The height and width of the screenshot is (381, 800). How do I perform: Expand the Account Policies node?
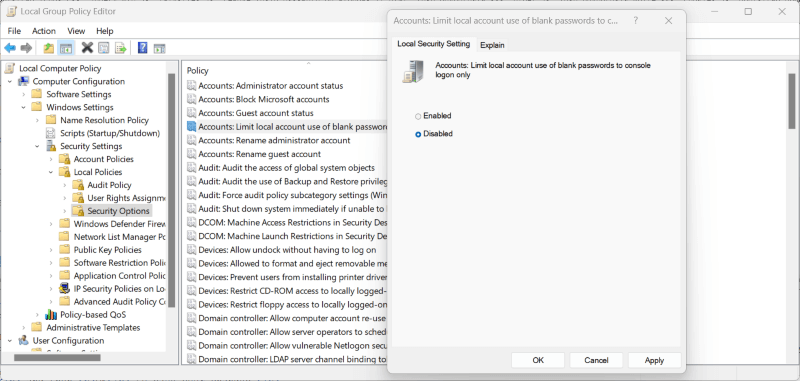[x=51, y=159]
